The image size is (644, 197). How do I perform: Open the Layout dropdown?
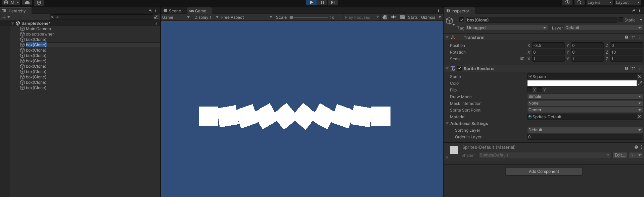(628, 2)
